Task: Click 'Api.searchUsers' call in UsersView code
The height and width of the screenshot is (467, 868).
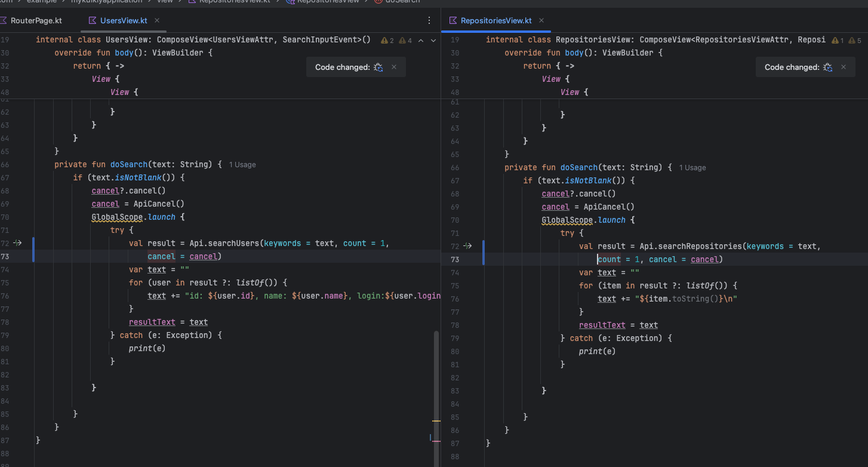Action: pyautogui.click(x=224, y=243)
